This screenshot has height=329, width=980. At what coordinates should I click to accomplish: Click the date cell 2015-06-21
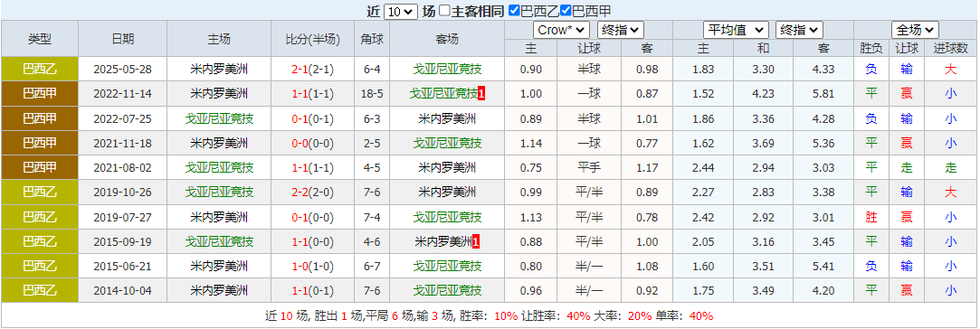122,267
